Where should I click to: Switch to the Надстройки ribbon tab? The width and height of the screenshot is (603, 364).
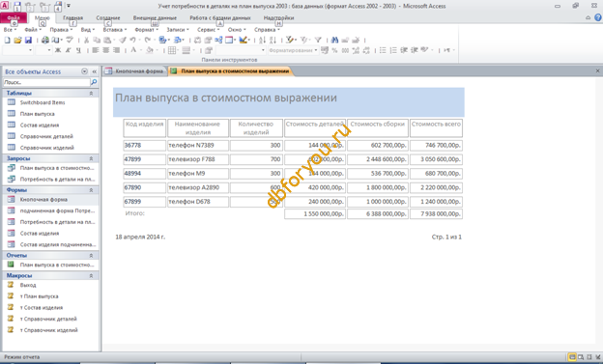279,18
